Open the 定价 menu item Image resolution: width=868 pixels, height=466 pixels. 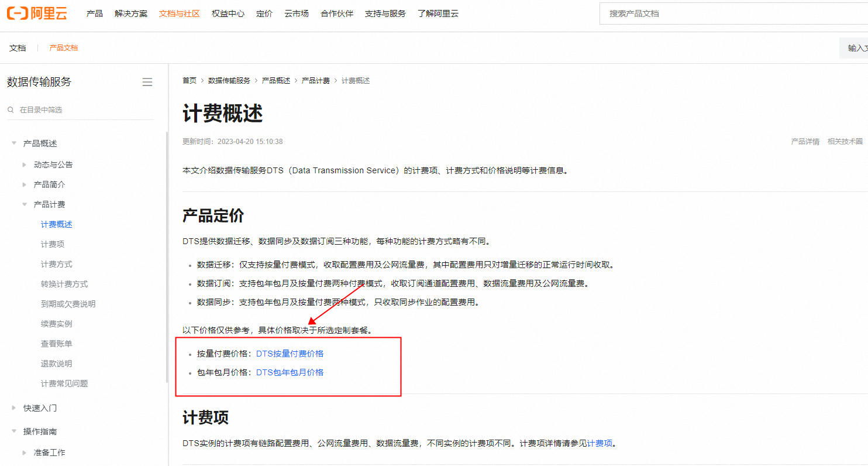tap(264, 13)
